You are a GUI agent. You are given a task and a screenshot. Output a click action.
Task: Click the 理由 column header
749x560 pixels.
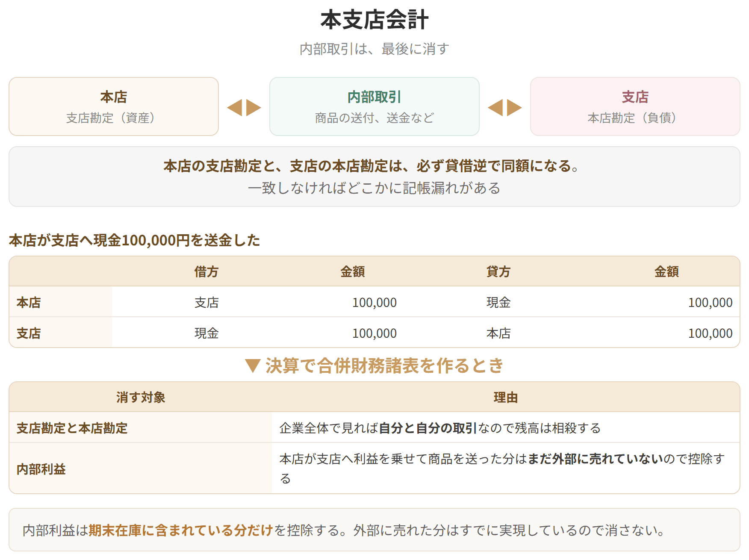pyautogui.click(x=506, y=397)
